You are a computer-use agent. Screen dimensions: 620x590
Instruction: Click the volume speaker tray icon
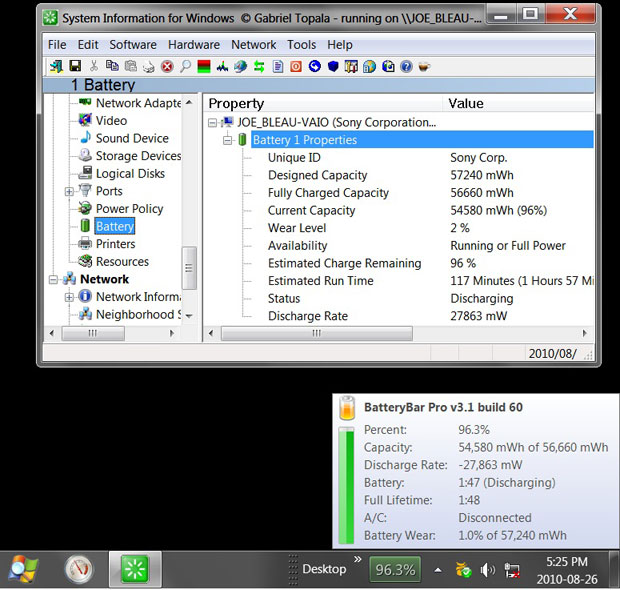coord(488,570)
